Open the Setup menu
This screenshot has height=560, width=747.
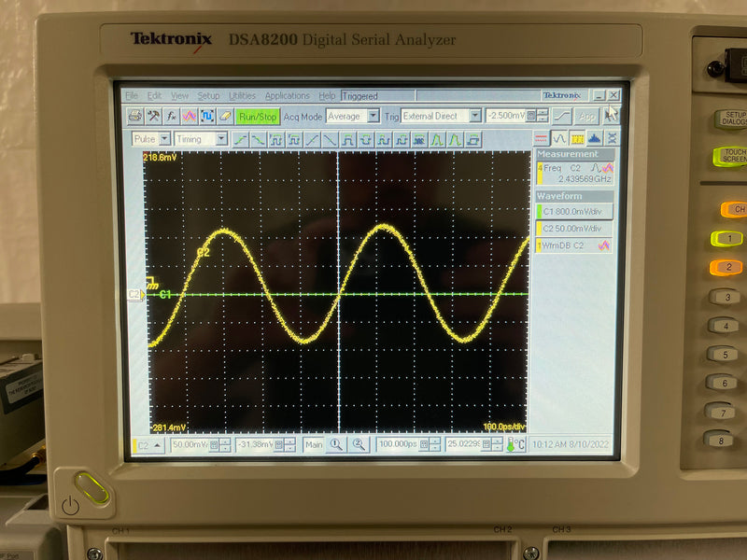(x=208, y=96)
